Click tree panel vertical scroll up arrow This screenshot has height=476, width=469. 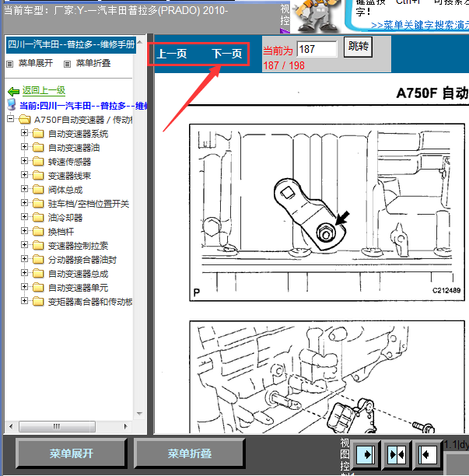coord(140,41)
